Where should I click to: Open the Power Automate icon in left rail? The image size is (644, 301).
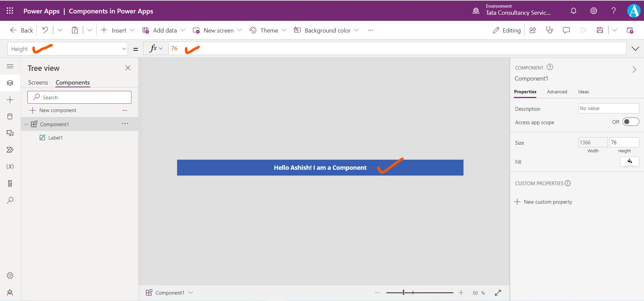10,150
